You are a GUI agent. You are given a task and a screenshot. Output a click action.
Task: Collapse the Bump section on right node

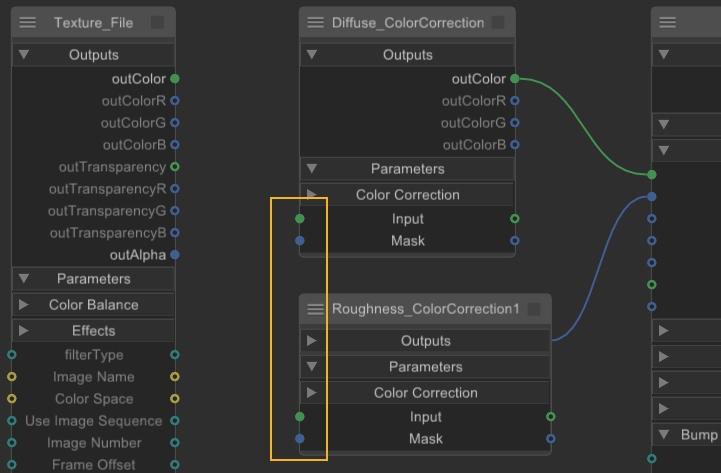coord(664,435)
